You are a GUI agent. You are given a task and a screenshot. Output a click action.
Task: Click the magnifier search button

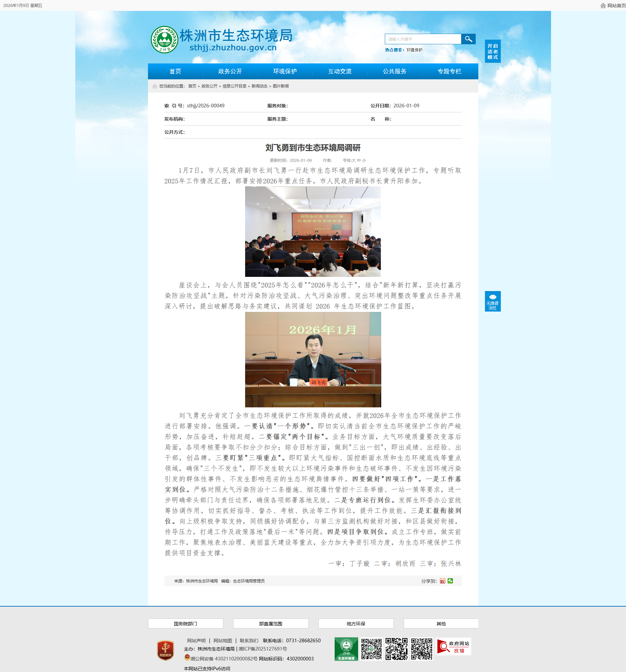(468, 39)
